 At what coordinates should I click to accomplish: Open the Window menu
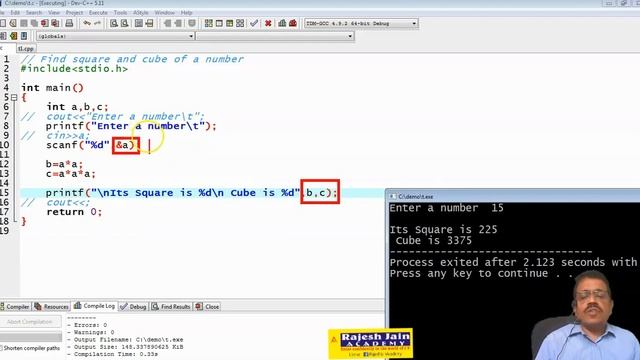coord(165,13)
